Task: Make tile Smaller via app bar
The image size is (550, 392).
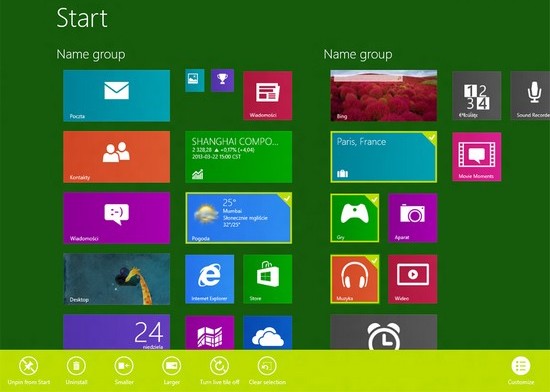Action: pos(124,371)
